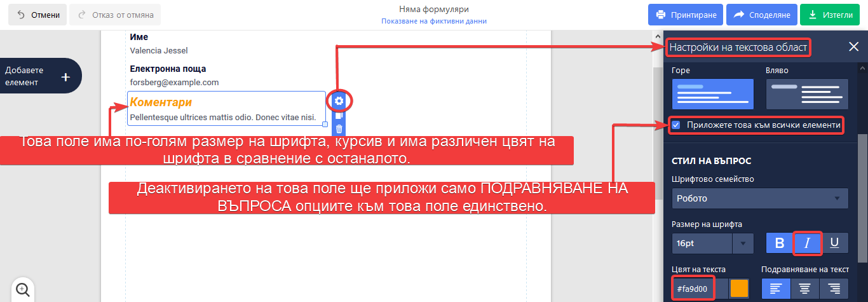868x302 pixels.
Task: Toggle italic text formatting
Action: pyautogui.click(x=808, y=243)
